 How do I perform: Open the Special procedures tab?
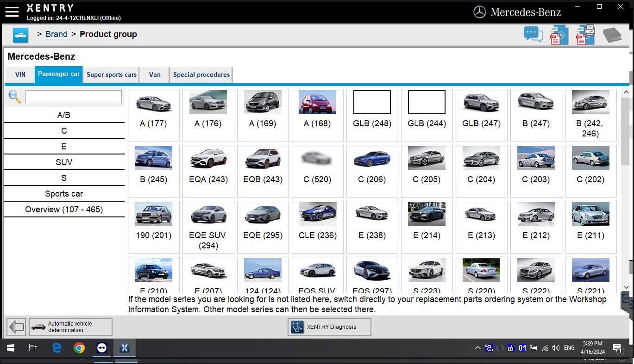[201, 75]
